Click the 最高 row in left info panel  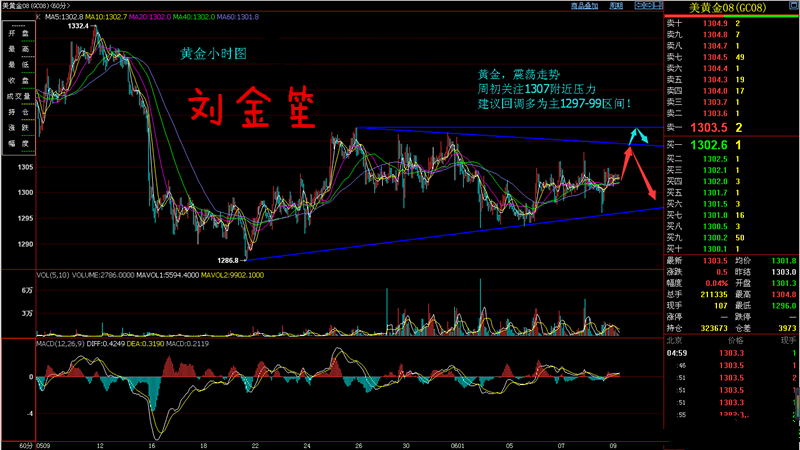tap(19, 49)
